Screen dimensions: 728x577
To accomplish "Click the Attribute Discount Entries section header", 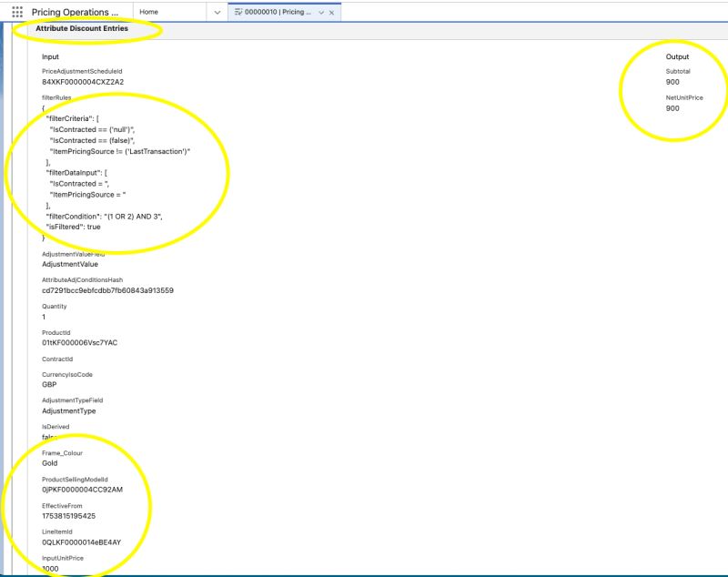I will [82, 29].
